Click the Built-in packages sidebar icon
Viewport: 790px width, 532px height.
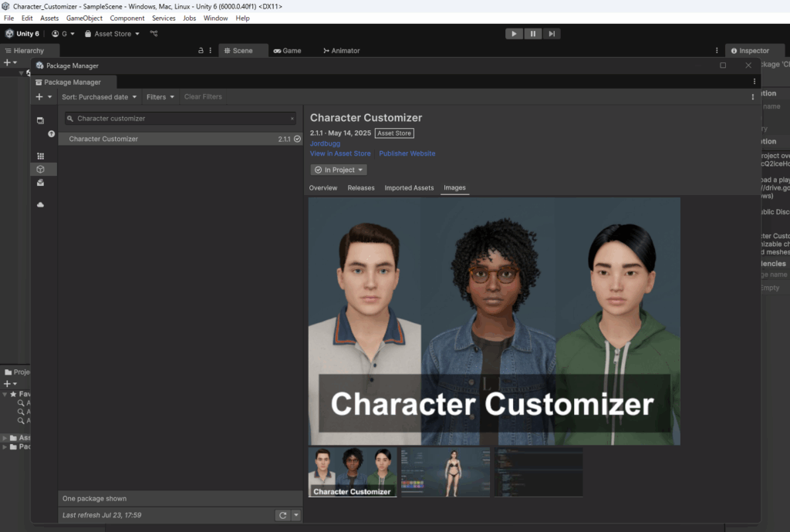(40, 183)
